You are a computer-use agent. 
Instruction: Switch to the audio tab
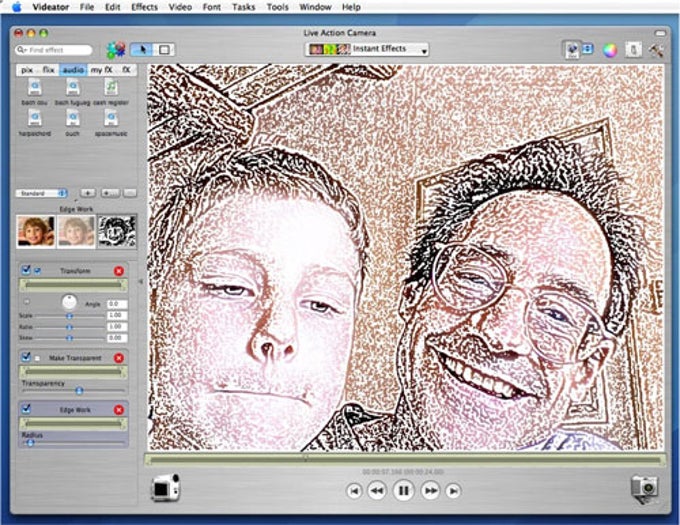pyautogui.click(x=73, y=70)
